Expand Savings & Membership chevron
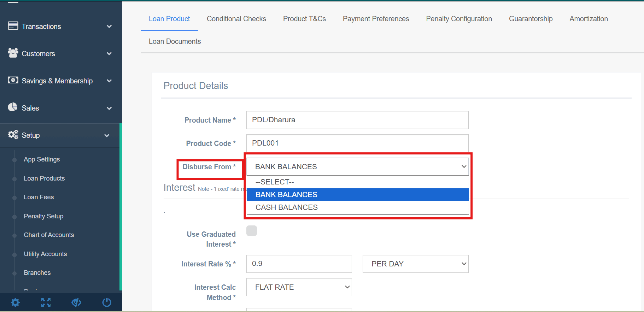 click(109, 81)
